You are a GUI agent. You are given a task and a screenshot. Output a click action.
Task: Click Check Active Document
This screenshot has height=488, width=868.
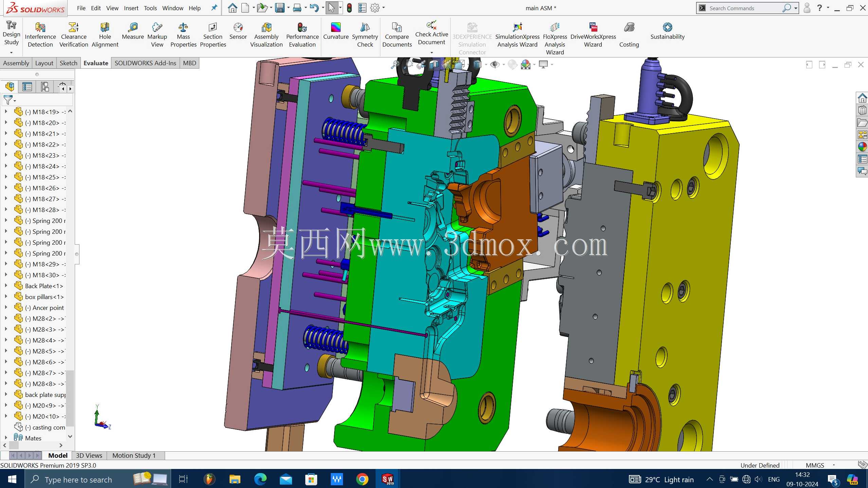pyautogui.click(x=432, y=33)
